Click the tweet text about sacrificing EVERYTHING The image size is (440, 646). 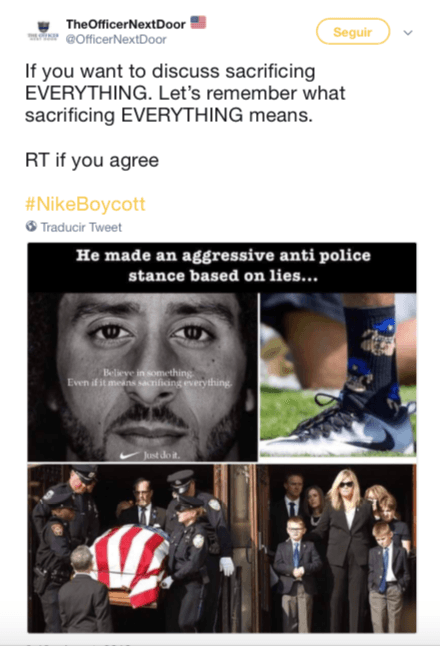coord(185,93)
